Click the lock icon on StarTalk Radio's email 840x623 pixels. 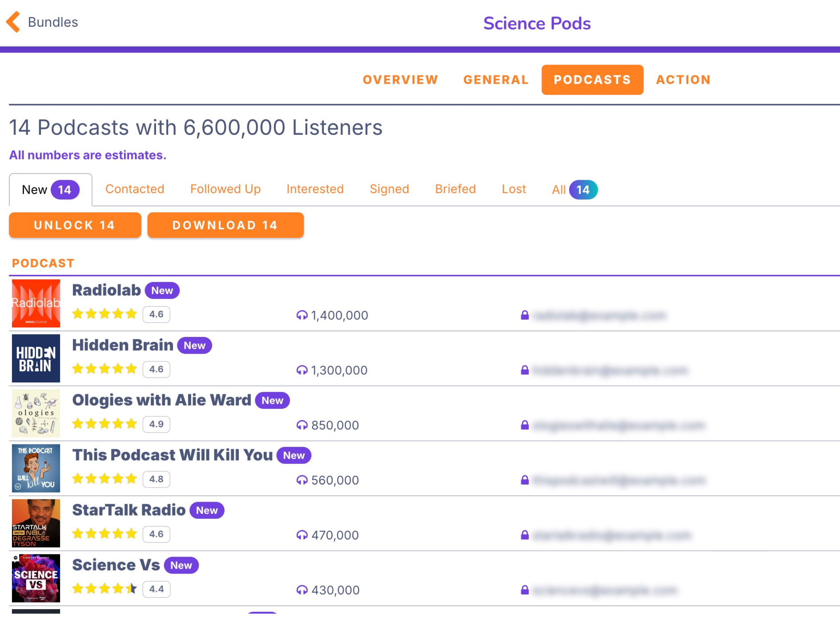click(525, 534)
